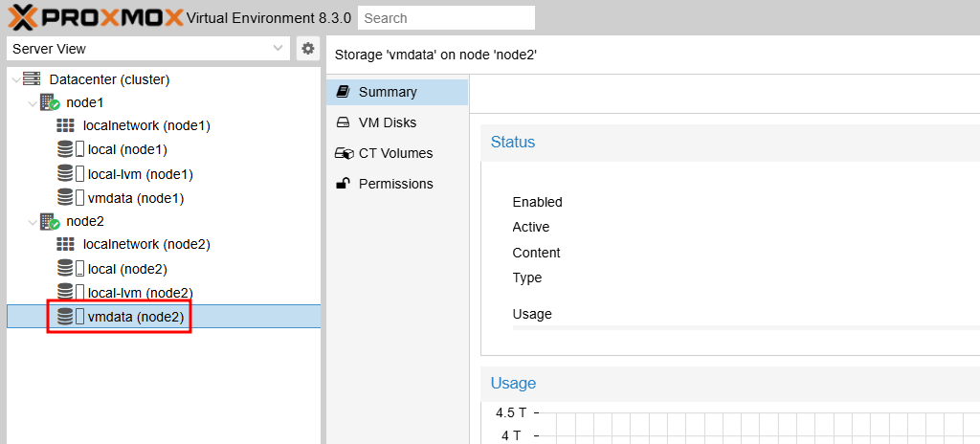Viewport: 980px width, 444px height.
Task: Click the node2 server icon
Action: coord(50,221)
